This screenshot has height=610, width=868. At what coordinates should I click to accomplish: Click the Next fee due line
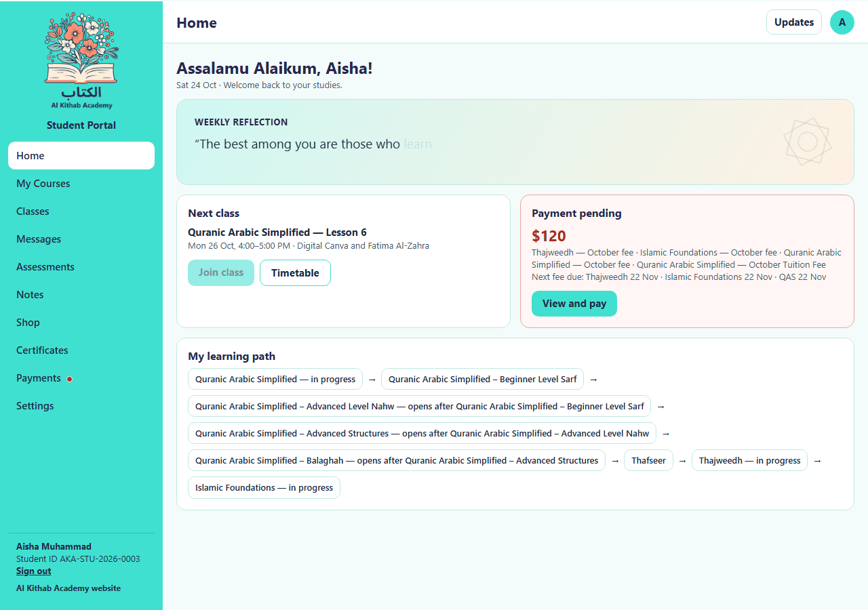679,277
